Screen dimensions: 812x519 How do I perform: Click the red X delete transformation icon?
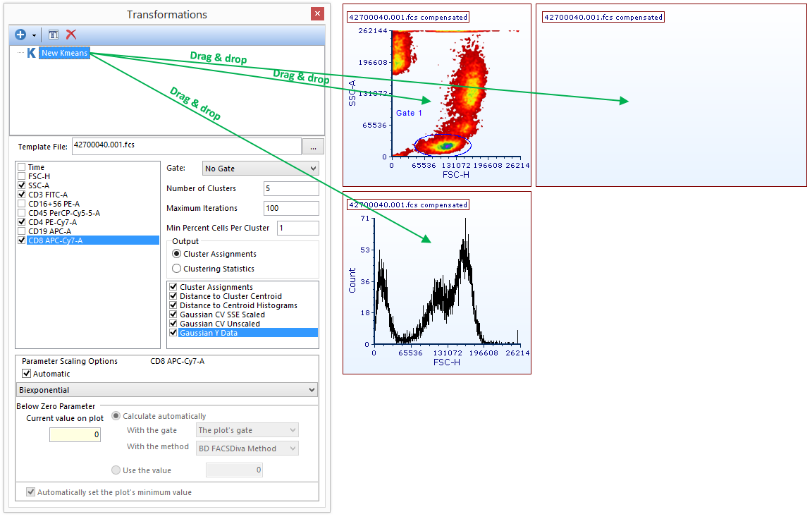click(70, 35)
